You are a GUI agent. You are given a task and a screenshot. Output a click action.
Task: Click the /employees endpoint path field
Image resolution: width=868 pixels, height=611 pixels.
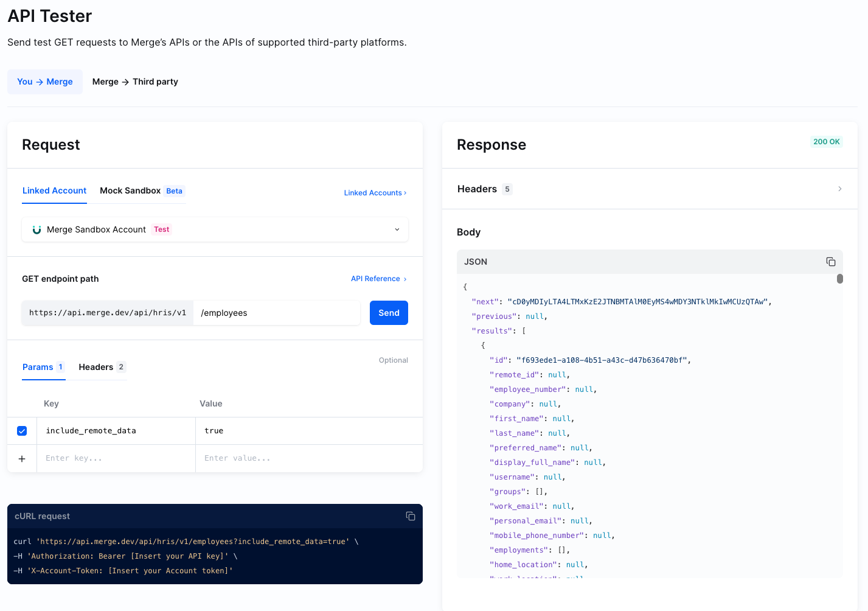(x=277, y=313)
